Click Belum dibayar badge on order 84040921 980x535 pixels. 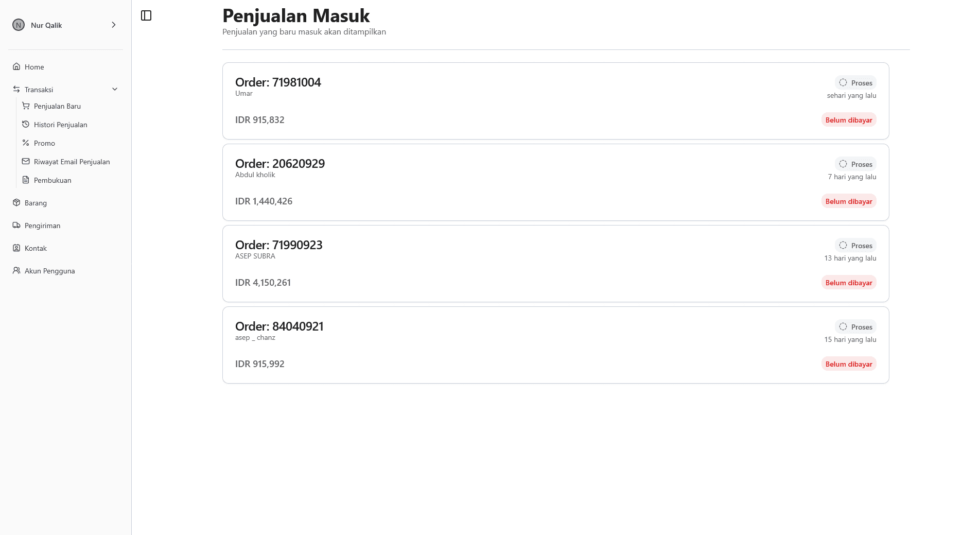849,364
